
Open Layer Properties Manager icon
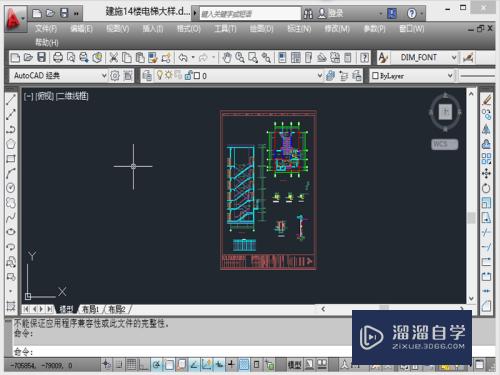point(147,76)
